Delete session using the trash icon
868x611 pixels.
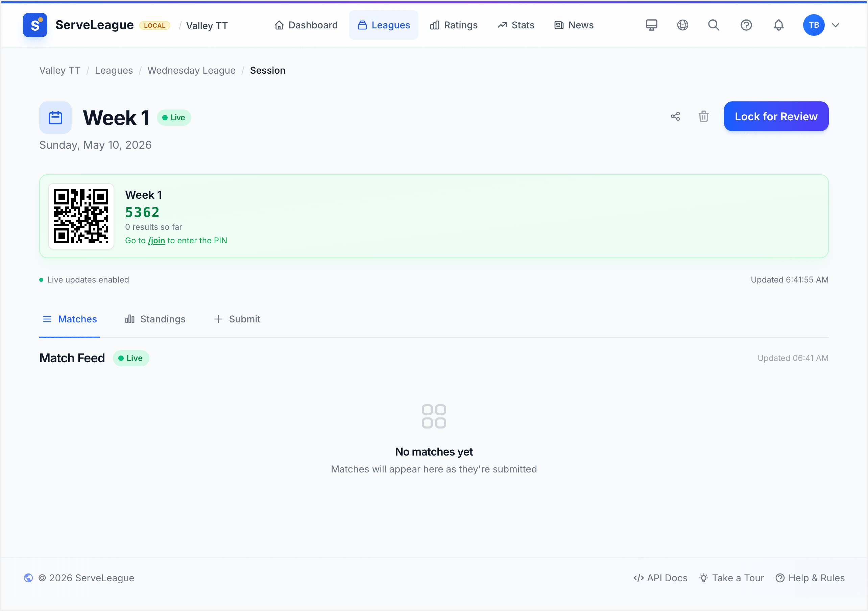(x=703, y=117)
